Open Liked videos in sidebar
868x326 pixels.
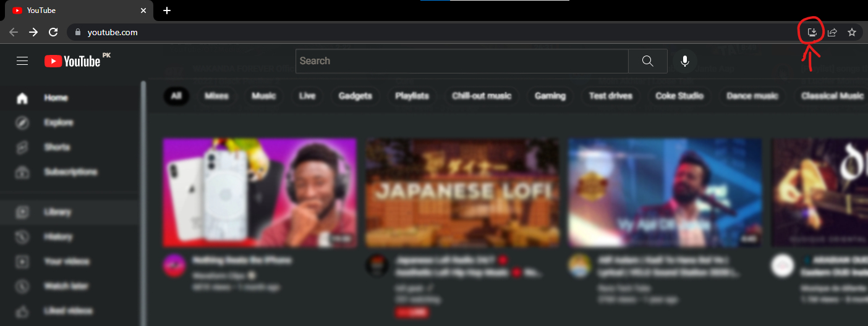point(70,311)
